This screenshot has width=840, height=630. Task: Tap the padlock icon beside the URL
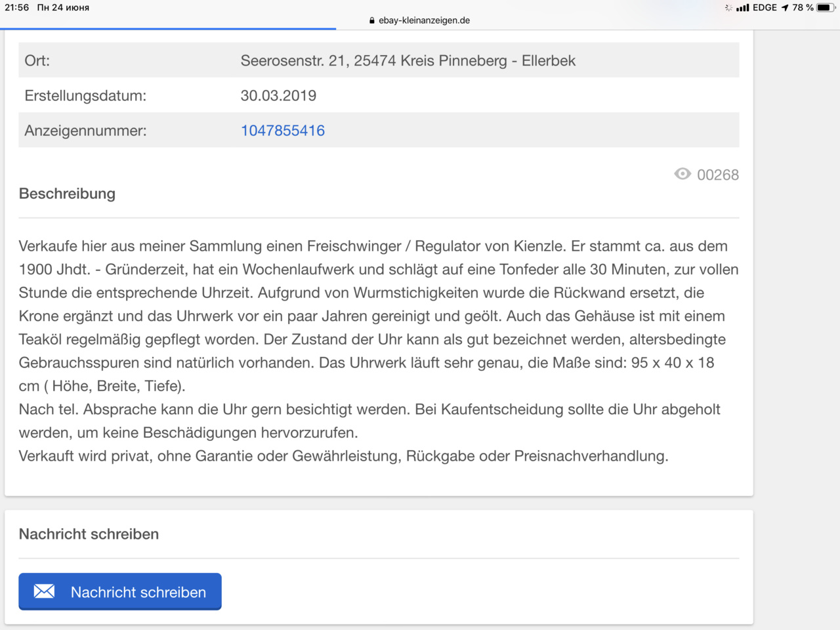[x=372, y=20]
